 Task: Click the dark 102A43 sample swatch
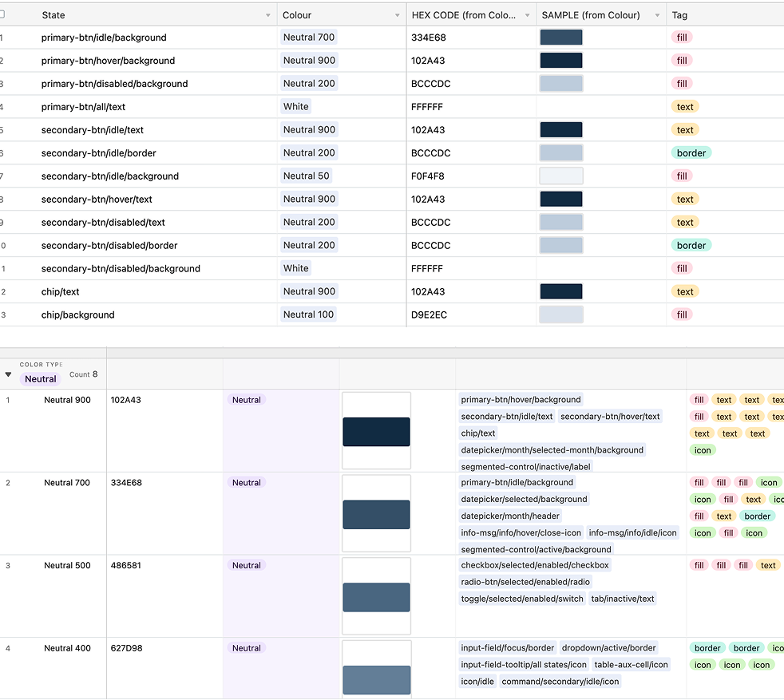[560, 60]
